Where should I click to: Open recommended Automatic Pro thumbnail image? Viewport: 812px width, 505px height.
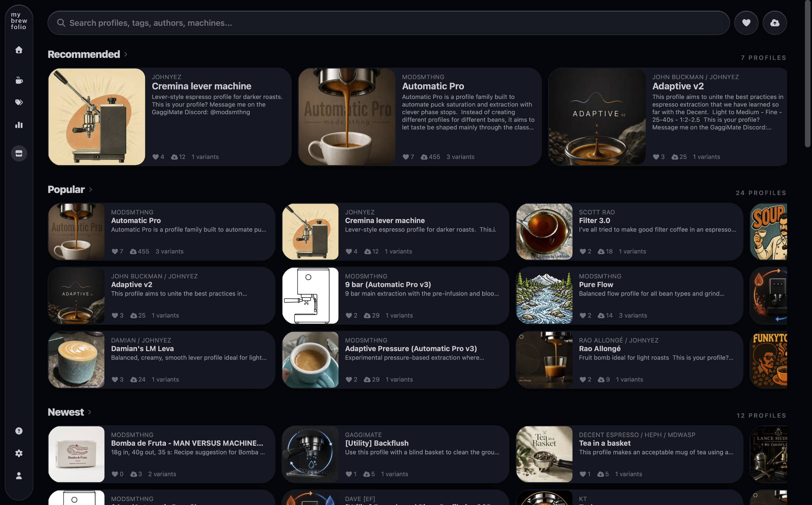click(347, 117)
